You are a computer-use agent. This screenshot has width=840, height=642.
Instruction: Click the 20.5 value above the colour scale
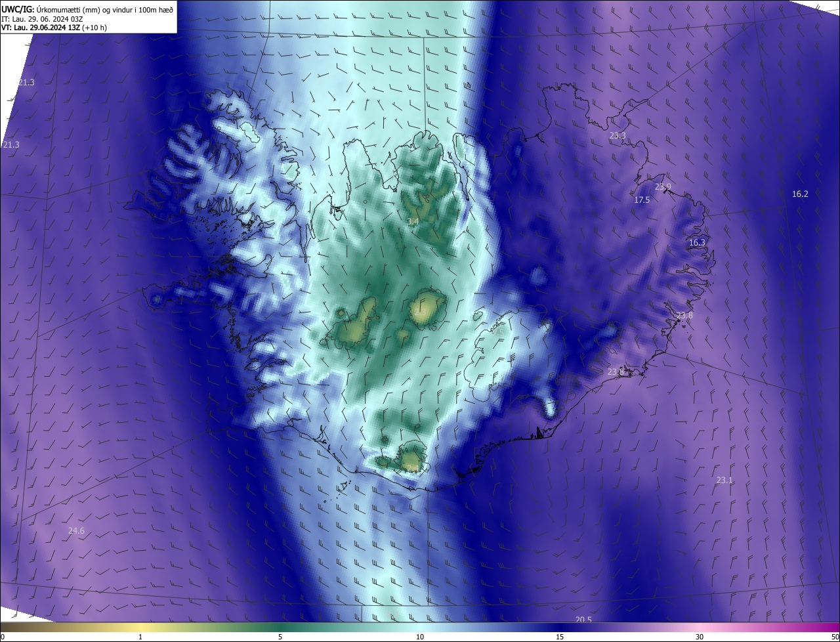point(583,620)
